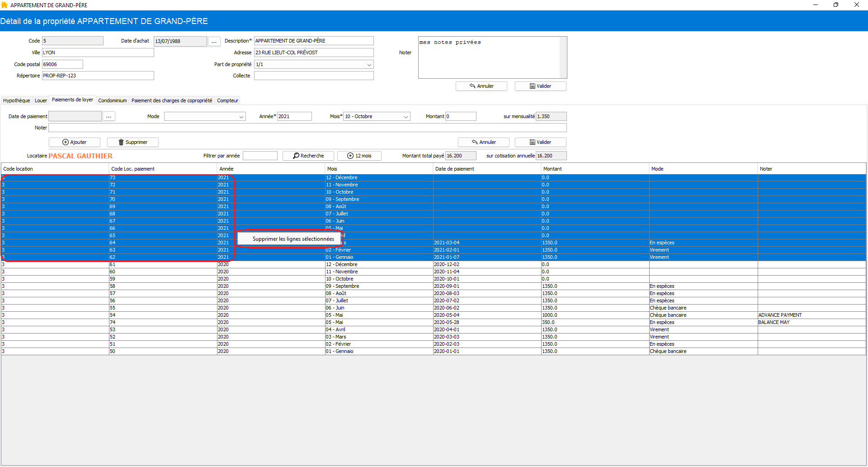The image size is (868, 467).
Task: Sort by the Code location column header
Action: click(x=55, y=169)
